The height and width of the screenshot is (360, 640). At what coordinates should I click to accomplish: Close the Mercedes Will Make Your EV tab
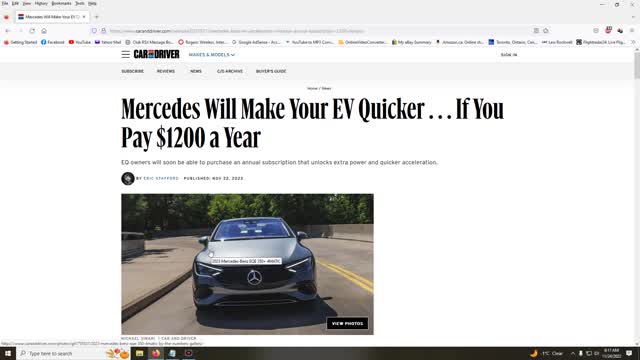84,17
